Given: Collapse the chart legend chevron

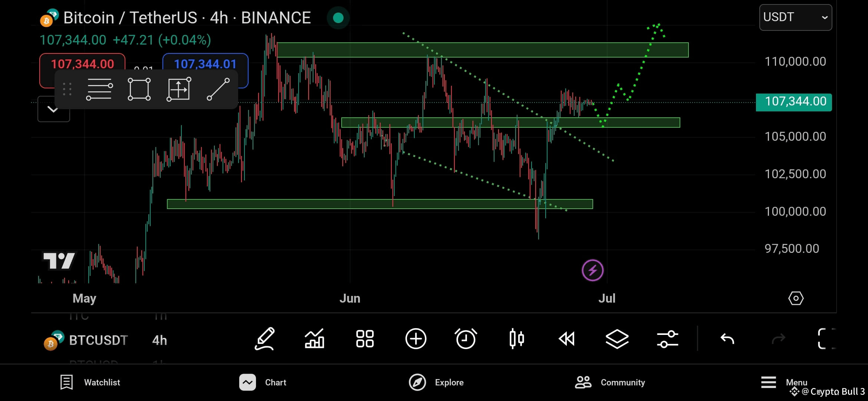Looking at the screenshot, I should [x=53, y=109].
